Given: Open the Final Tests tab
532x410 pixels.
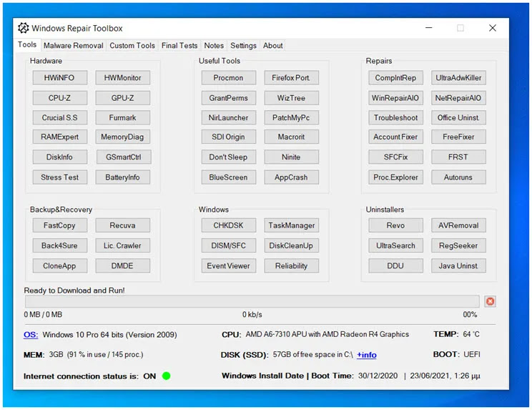Looking at the screenshot, I should coord(179,46).
